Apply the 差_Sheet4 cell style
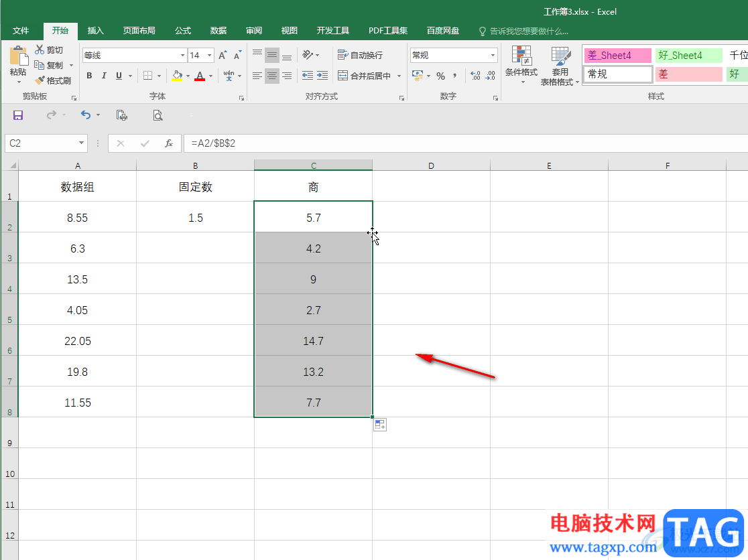 pyautogui.click(x=618, y=56)
